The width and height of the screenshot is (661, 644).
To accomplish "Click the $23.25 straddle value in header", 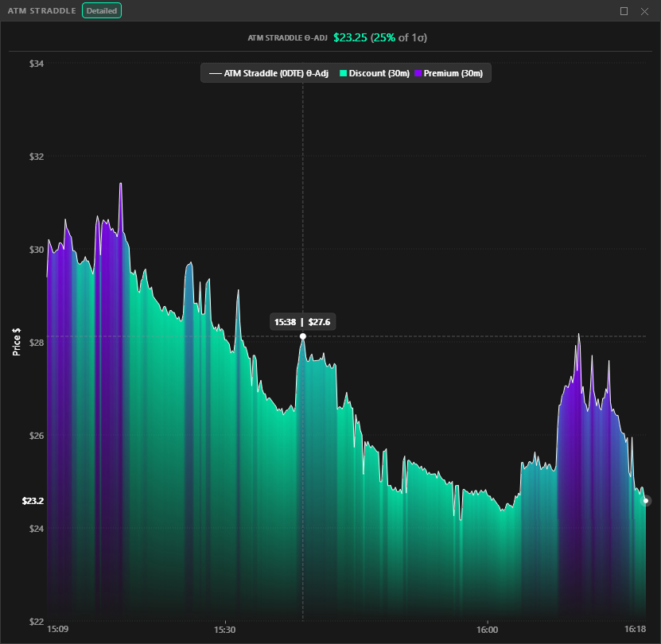I will pyautogui.click(x=350, y=37).
